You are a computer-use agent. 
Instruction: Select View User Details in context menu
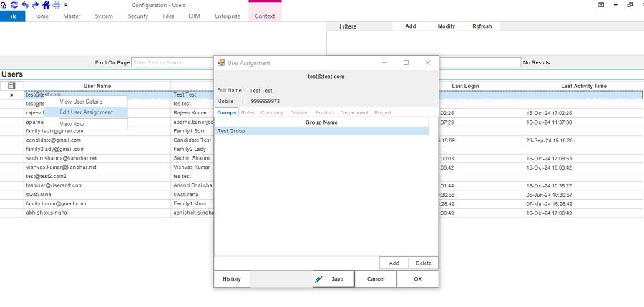point(81,102)
